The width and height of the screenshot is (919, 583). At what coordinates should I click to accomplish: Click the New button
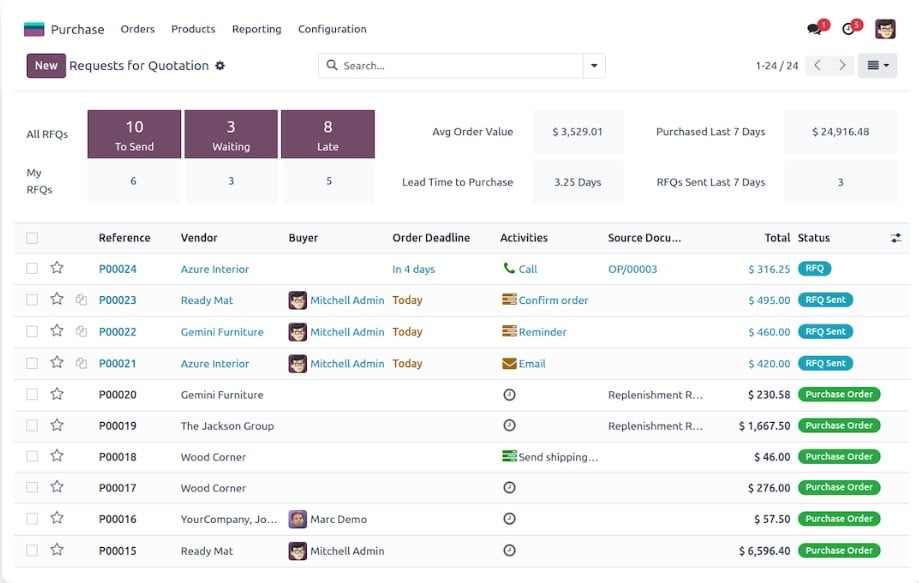point(46,66)
